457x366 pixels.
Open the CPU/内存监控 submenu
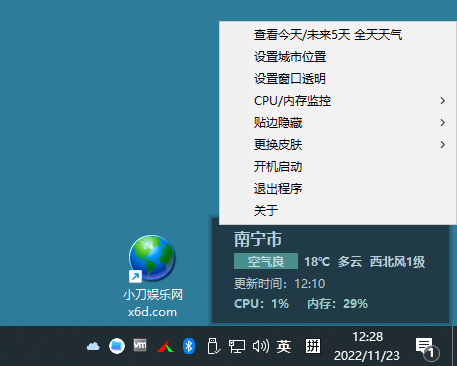coord(338,101)
